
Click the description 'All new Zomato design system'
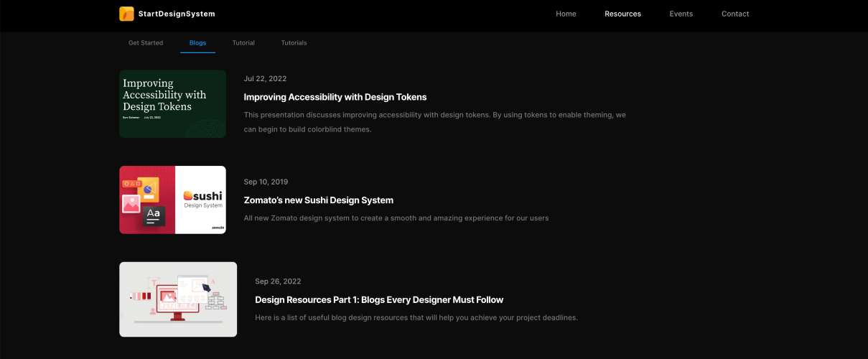(x=396, y=218)
